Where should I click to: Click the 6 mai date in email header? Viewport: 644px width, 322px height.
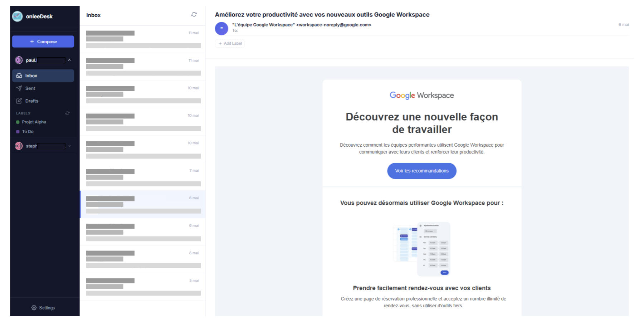point(623,25)
